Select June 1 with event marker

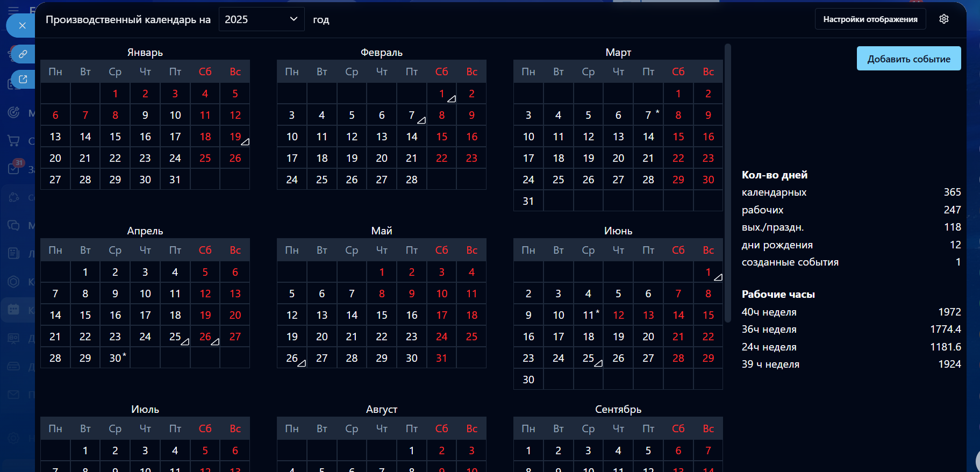coord(708,272)
